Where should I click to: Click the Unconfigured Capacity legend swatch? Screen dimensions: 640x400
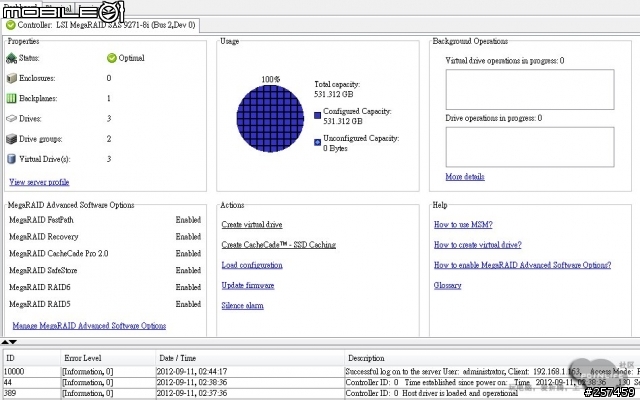[318, 142]
